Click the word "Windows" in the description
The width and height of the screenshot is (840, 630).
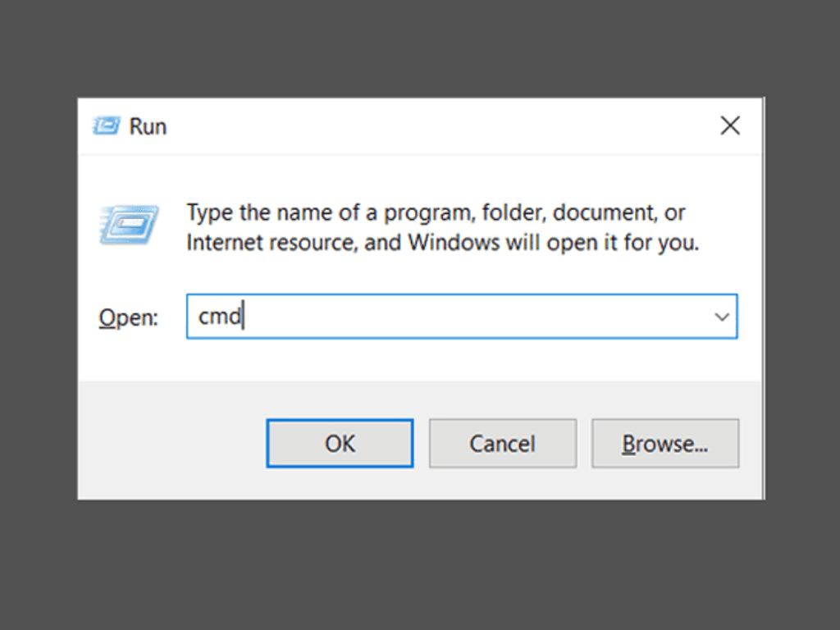[x=454, y=243]
